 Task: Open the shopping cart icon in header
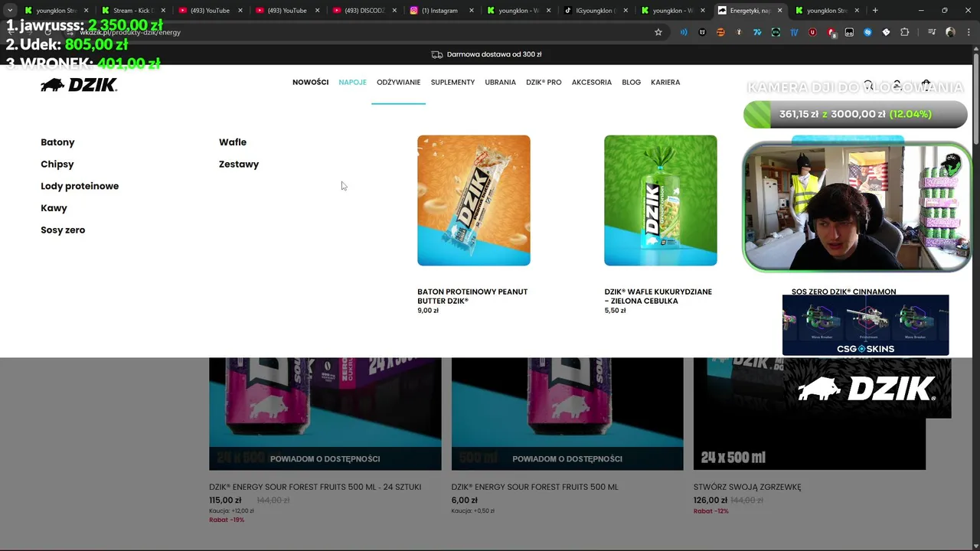(926, 85)
